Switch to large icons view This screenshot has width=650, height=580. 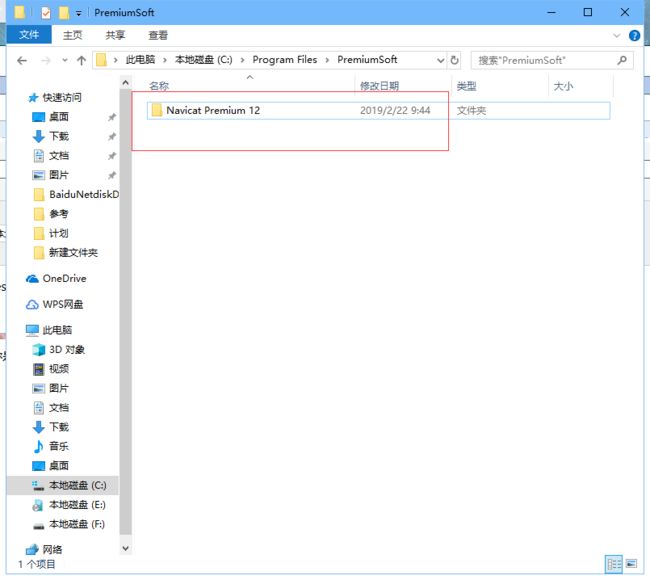click(x=631, y=564)
